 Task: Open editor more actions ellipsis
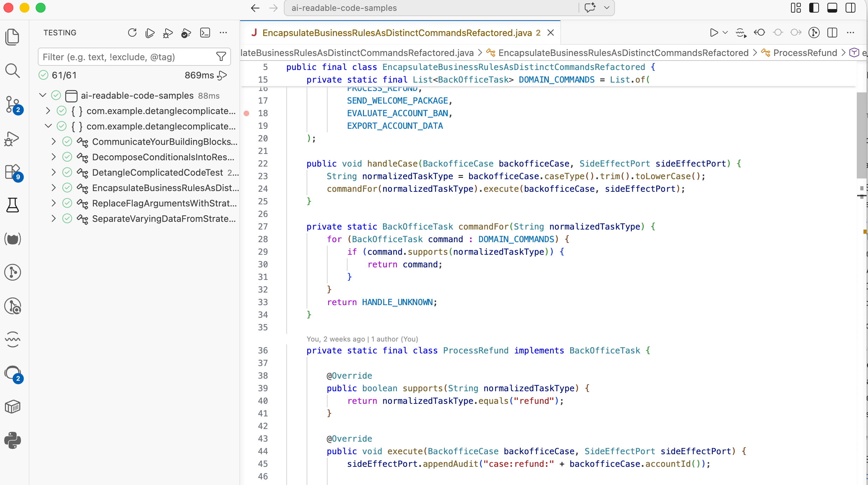point(850,33)
